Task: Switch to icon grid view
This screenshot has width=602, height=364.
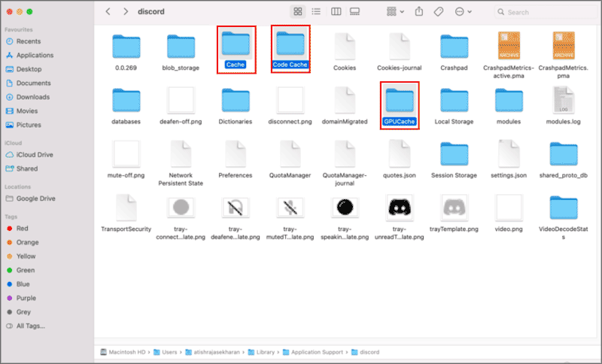Action: [297, 11]
